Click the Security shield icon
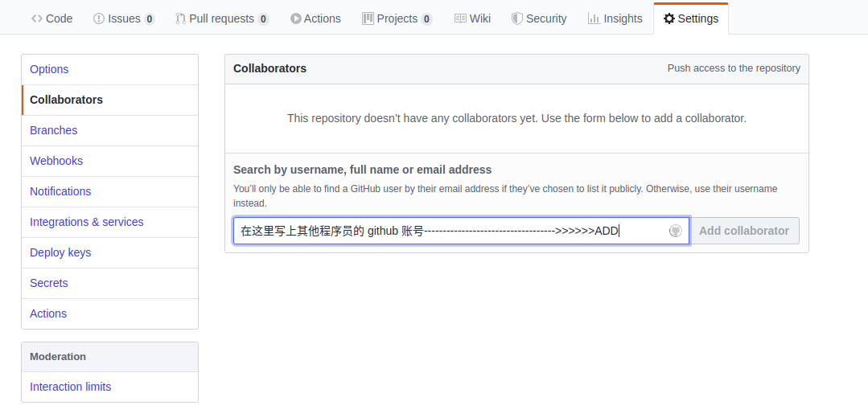 coord(516,18)
